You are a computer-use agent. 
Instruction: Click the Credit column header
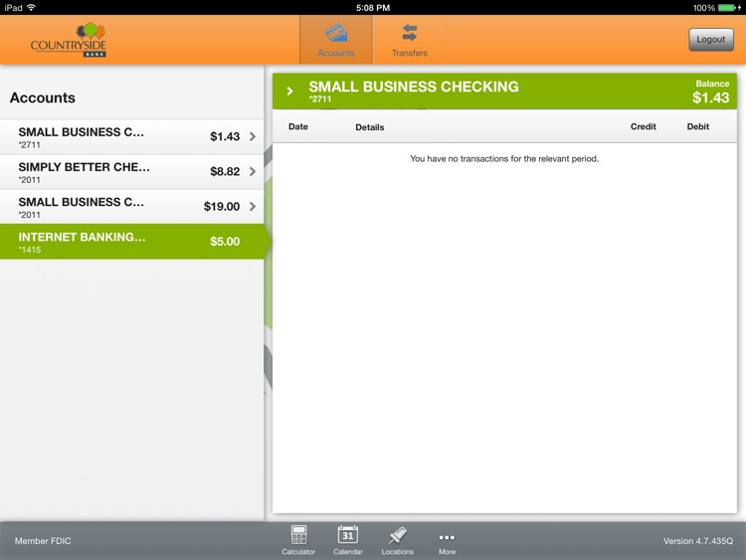(644, 126)
